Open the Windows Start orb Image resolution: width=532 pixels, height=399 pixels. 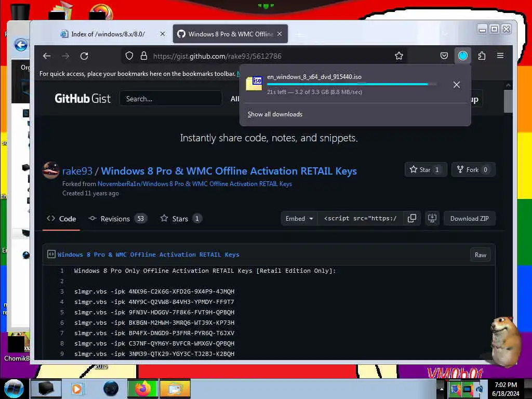[14, 389]
